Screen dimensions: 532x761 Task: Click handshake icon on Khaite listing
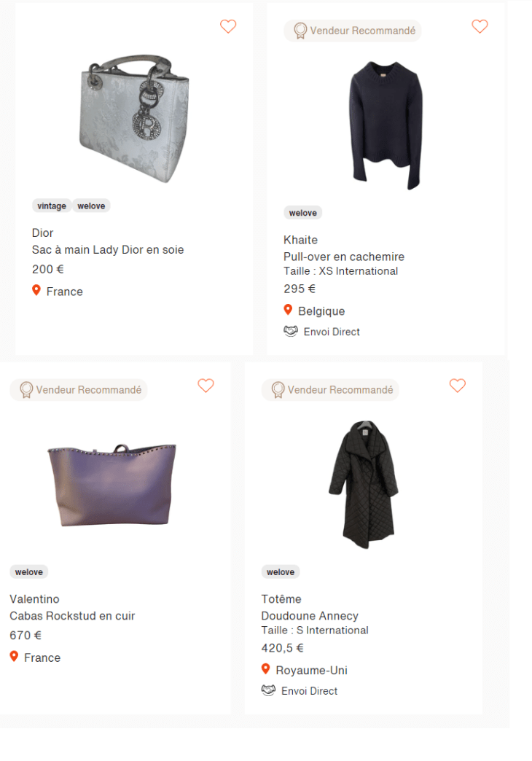[291, 331]
